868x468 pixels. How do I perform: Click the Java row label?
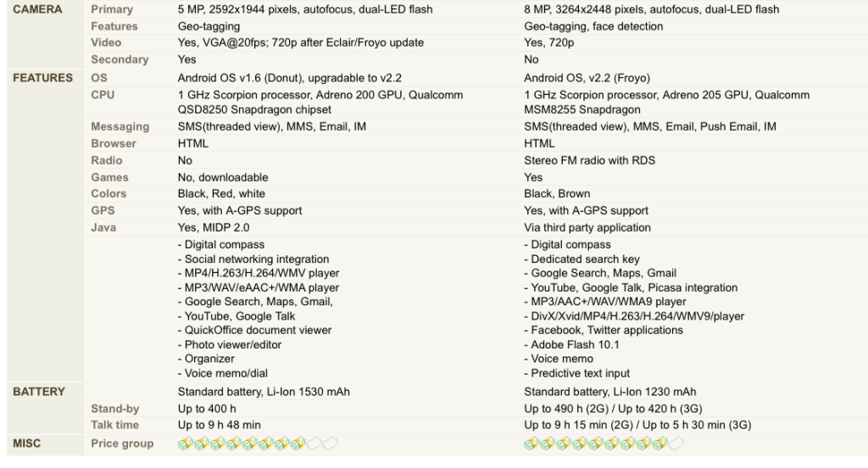[103, 227]
